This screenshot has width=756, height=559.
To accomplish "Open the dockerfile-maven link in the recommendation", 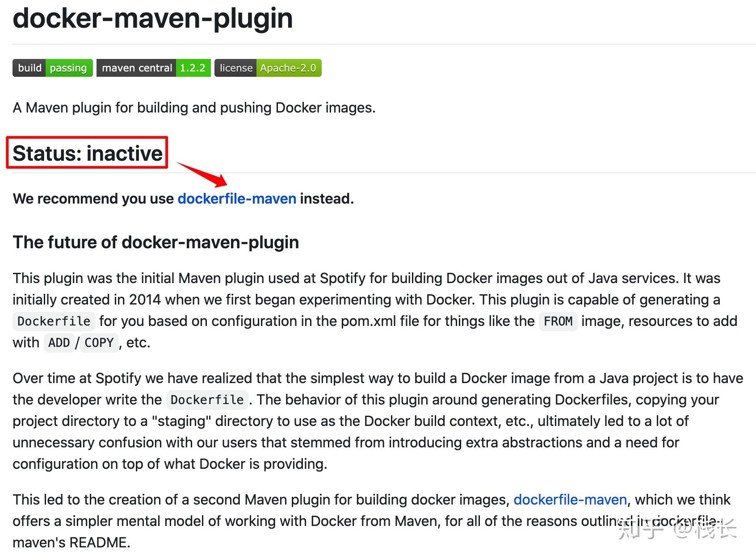I will (x=237, y=199).
